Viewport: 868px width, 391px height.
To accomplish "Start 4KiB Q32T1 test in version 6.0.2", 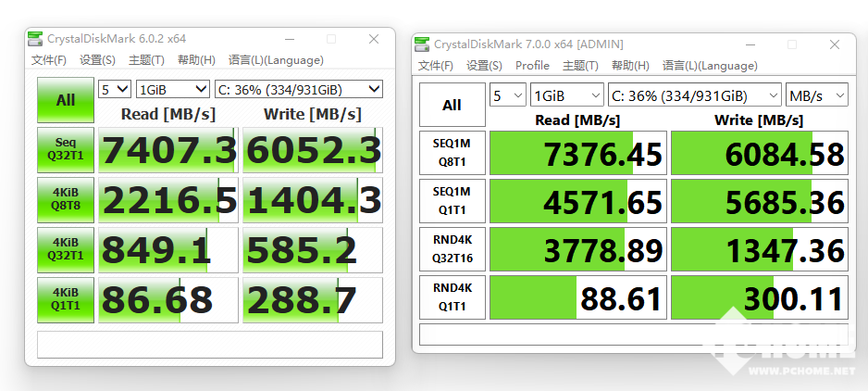I will [66, 249].
